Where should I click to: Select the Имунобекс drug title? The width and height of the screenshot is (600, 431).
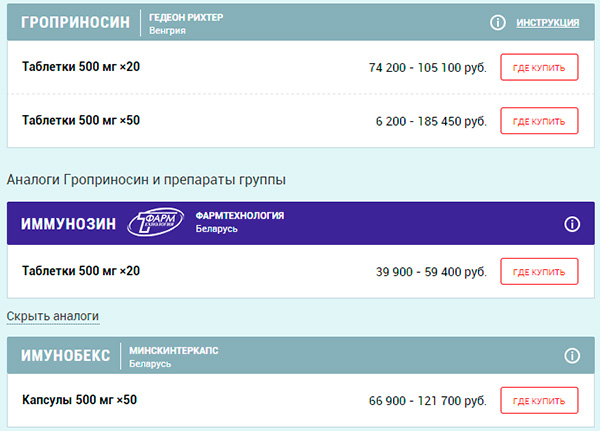point(65,356)
